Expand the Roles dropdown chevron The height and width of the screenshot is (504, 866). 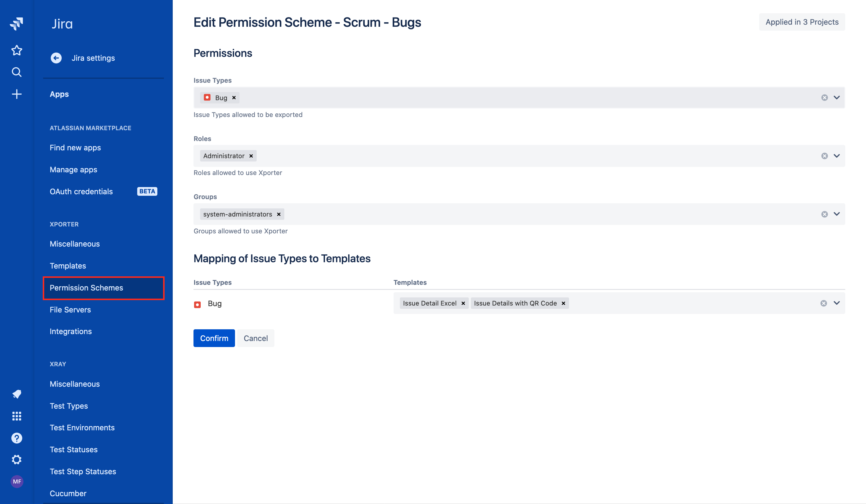click(x=837, y=156)
